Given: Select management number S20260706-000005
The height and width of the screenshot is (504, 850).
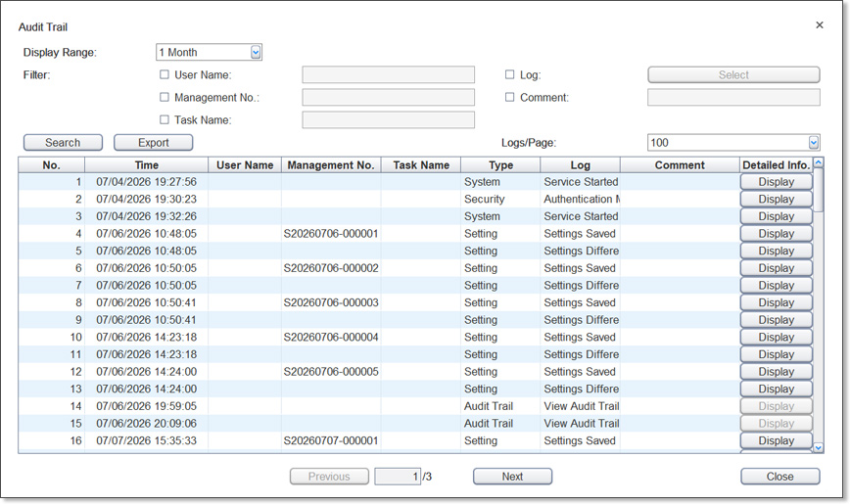Looking at the screenshot, I should click(x=331, y=372).
